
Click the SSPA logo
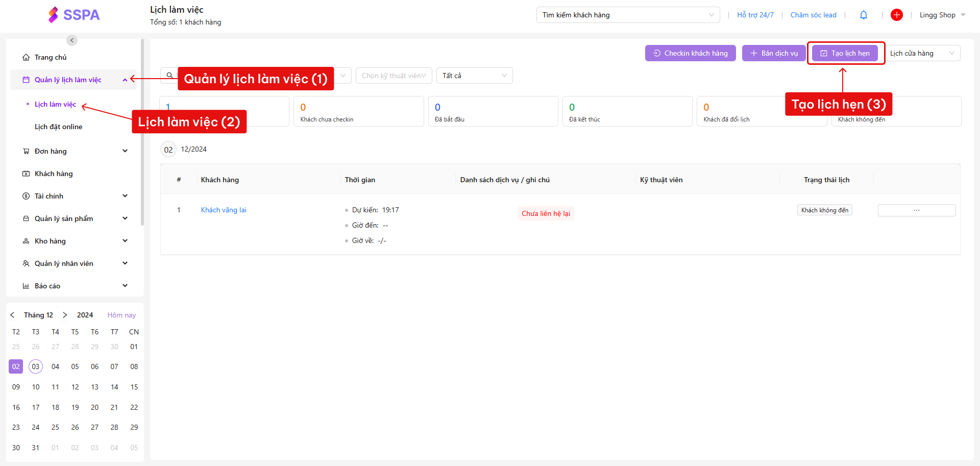pos(74,15)
